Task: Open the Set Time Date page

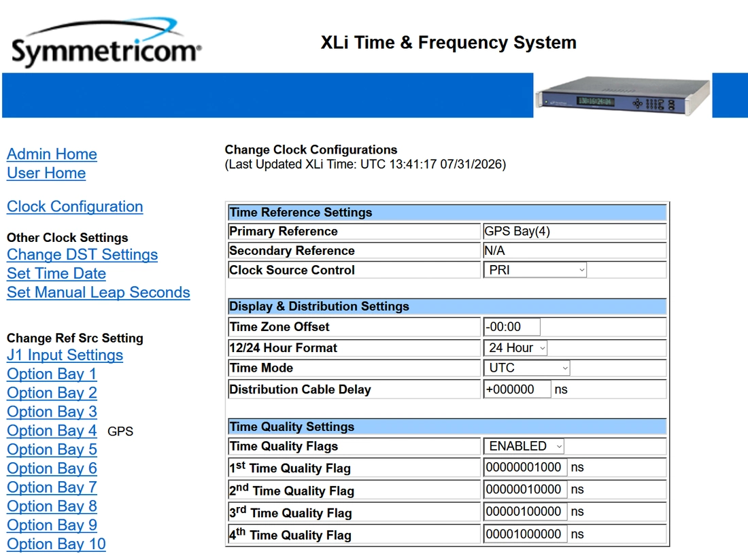Action: (56, 274)
